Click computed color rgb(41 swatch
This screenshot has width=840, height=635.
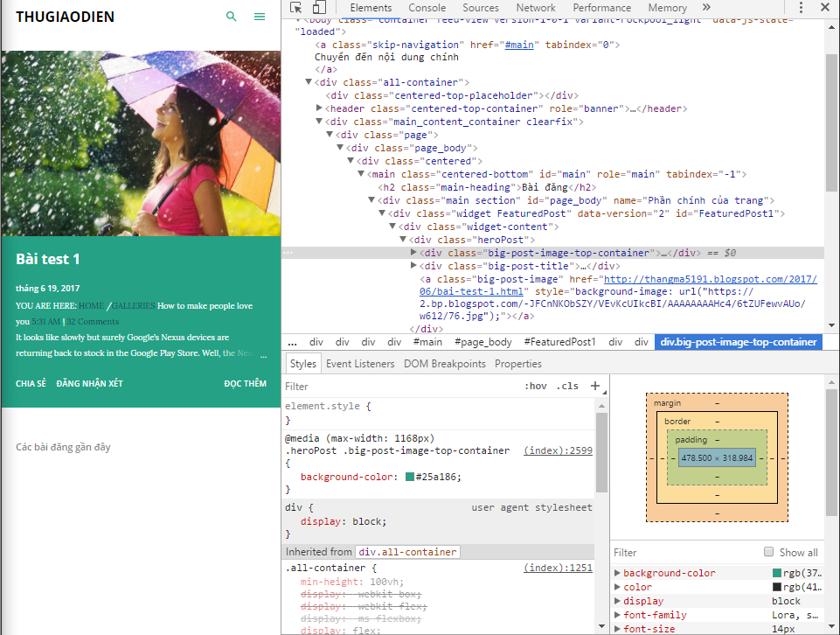777,587
